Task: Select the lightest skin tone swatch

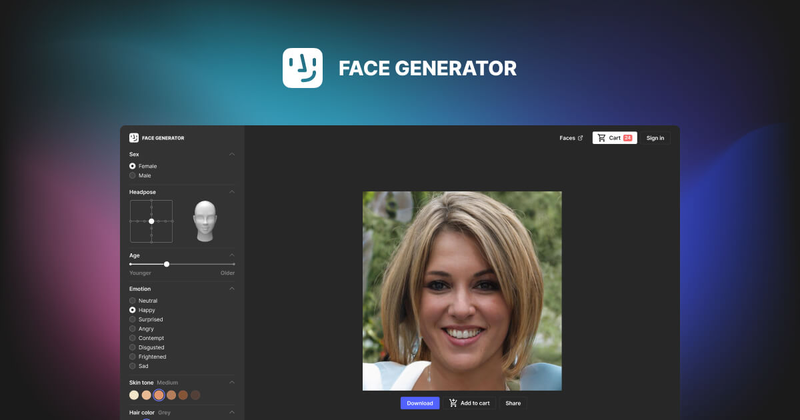Action: [x=134, y=395]
